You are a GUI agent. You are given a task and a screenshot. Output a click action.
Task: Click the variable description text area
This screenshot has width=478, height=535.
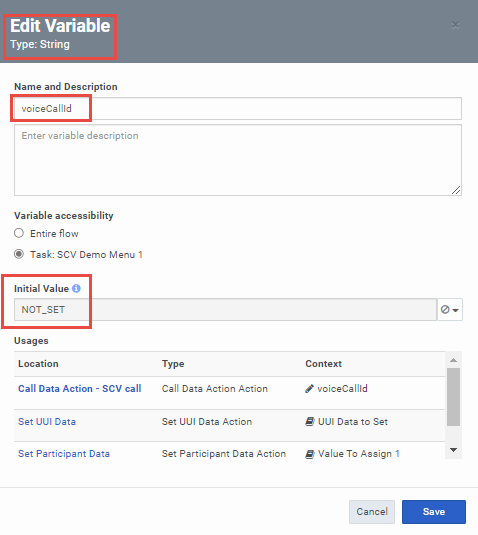[238, 160]
